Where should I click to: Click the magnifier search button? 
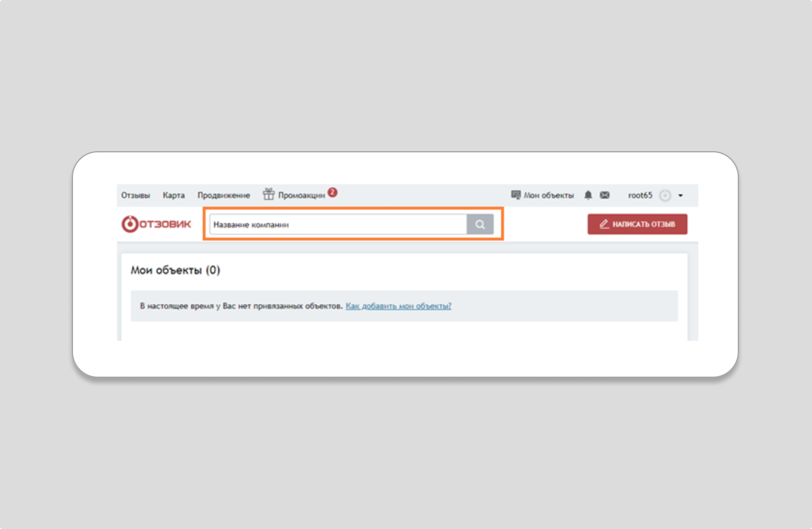480,225
